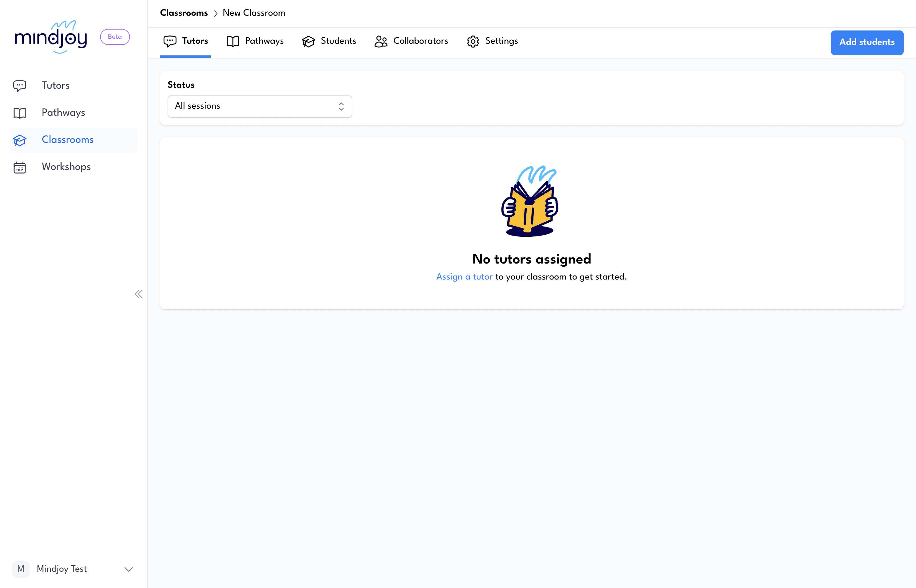
Task: Click the Mindjoy logo
Action: tap(51, 37)
